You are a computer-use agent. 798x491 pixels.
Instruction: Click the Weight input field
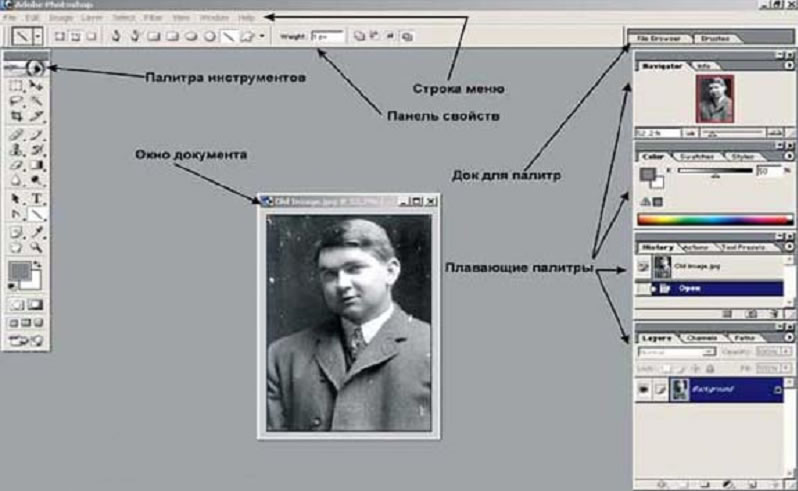point(327,37)
